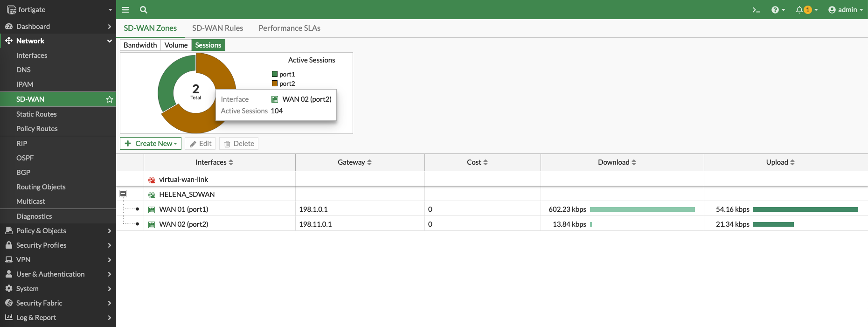
Task: Click the Edit button
Action: tap(201, 144)
